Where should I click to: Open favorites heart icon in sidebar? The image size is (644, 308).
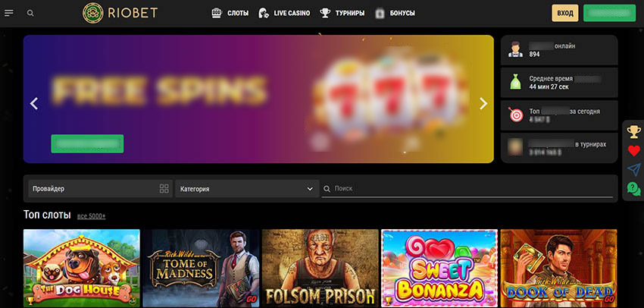point(633,151)
